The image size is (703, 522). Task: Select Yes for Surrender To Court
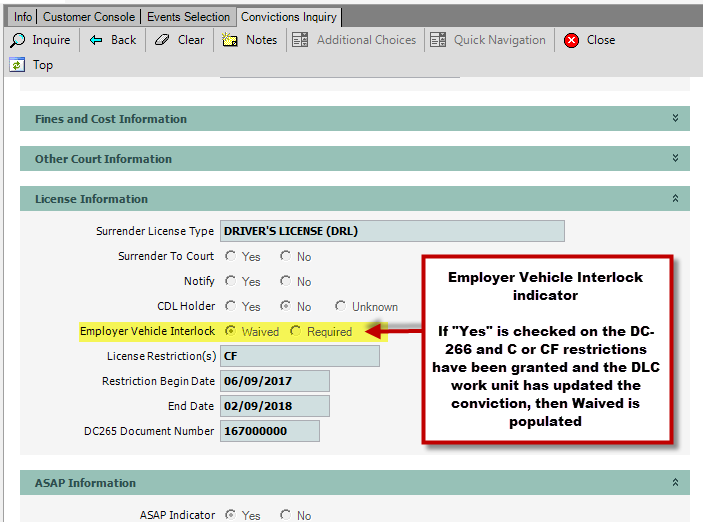[230, 256]
